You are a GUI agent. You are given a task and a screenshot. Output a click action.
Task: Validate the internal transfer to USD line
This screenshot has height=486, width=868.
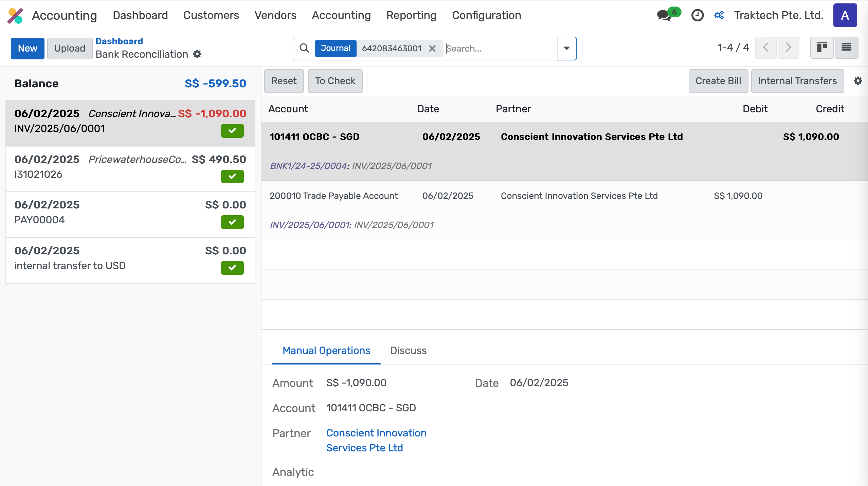[x=232, y=268]
